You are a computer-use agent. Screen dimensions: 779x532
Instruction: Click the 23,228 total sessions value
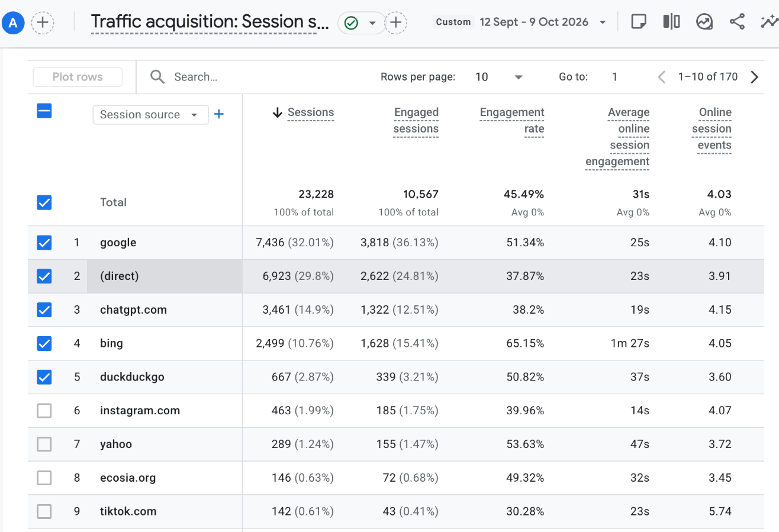(316, 194)
